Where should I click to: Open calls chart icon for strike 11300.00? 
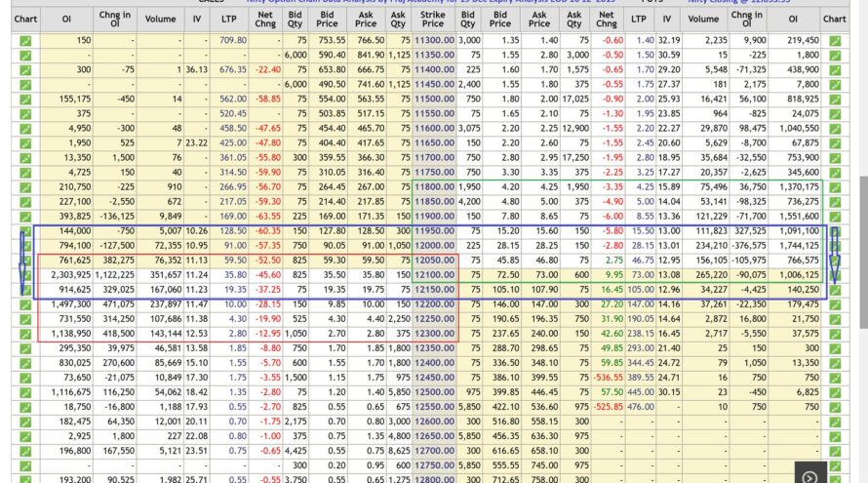tap(25, 40)
